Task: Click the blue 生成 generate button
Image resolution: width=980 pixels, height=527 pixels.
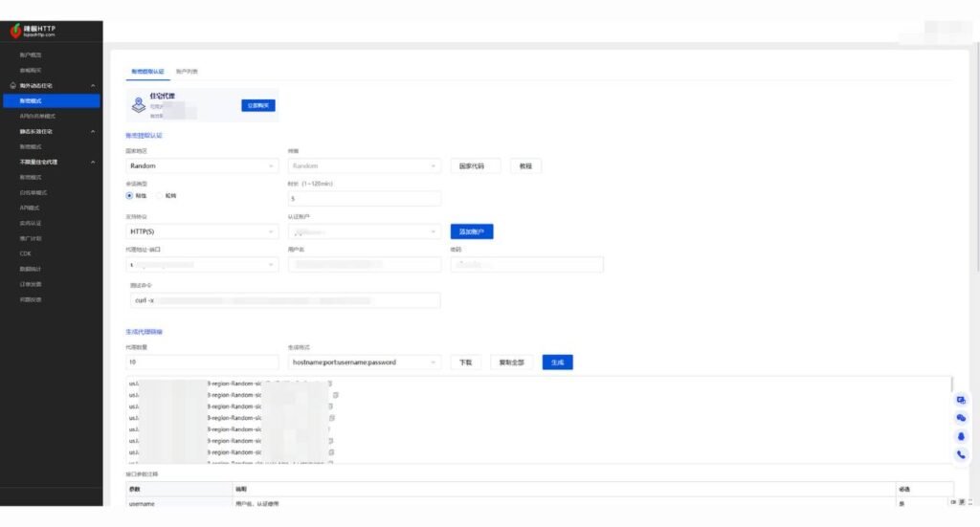Action: pyautogui.click(x=557, y=362)
